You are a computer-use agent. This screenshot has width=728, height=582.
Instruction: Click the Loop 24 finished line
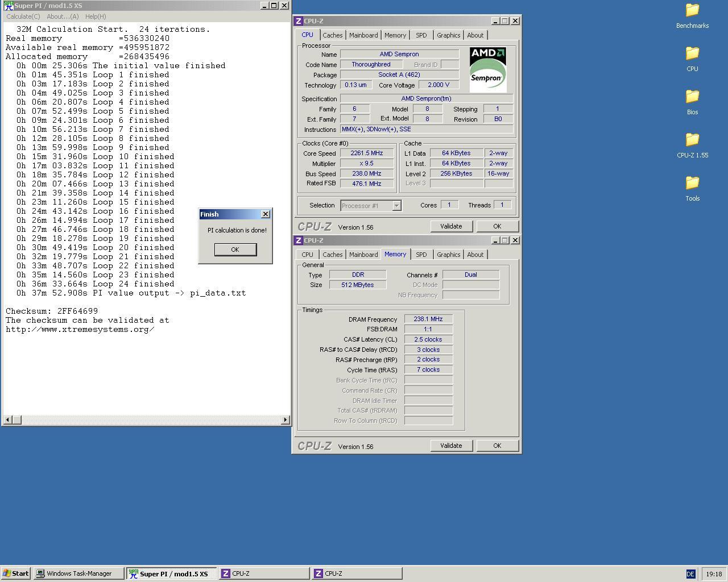click(95, 284)
